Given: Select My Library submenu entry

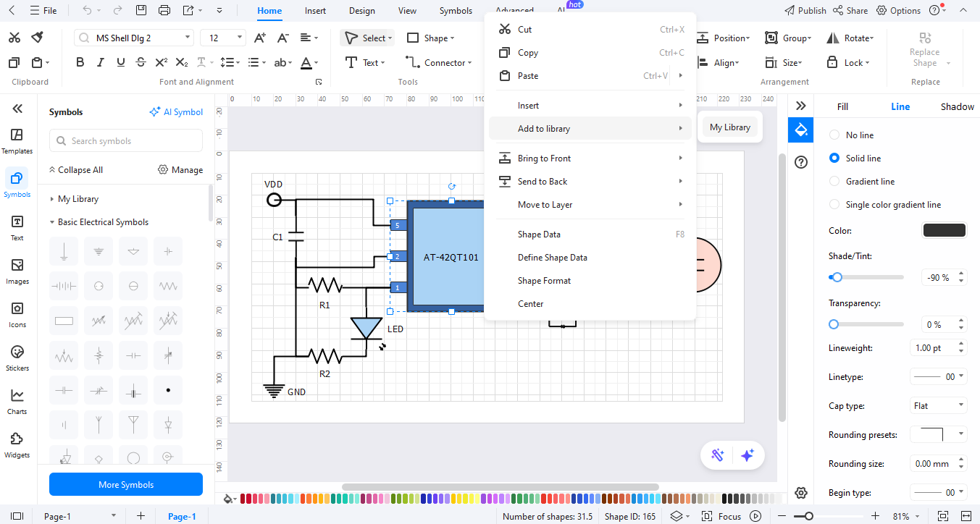Looking at the screenshot, I should tap(729, 127).
